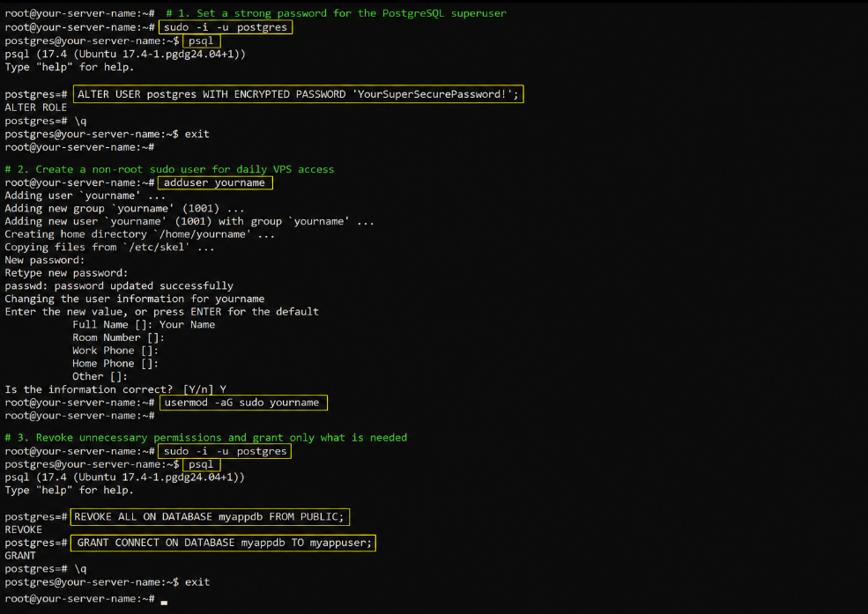The width and height of the screenshot is (868, 614).
Task: Click the 'New password:' prompt line
Action: [45, 260]
